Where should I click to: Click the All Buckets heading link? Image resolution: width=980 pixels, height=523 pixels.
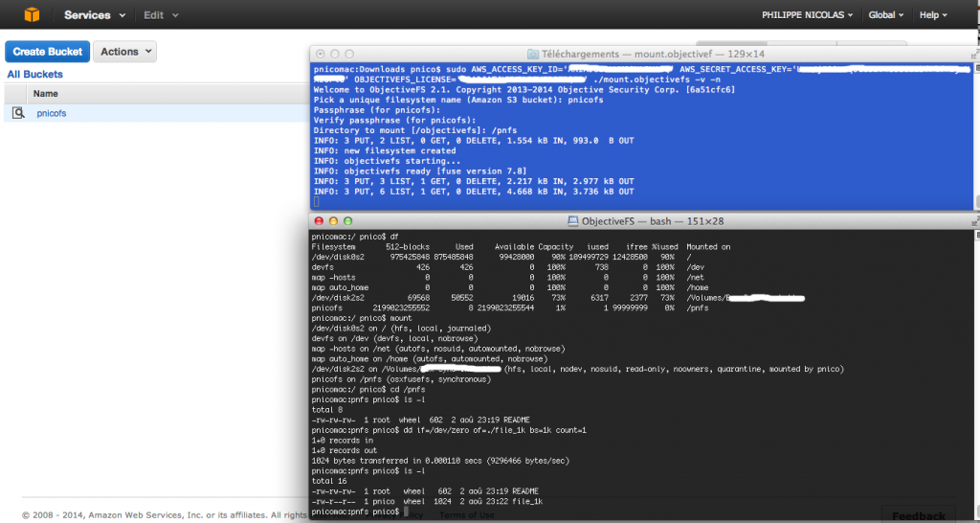pyautogui.click(x=35, y=74)
